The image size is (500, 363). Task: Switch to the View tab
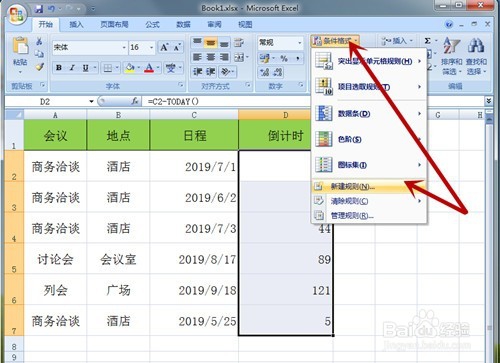(245, 24)
